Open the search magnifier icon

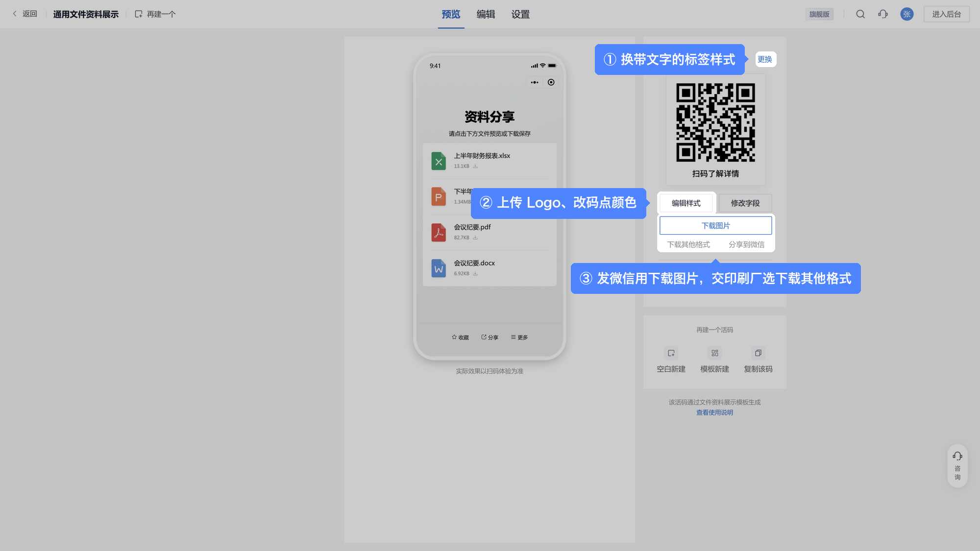[860, 14]
